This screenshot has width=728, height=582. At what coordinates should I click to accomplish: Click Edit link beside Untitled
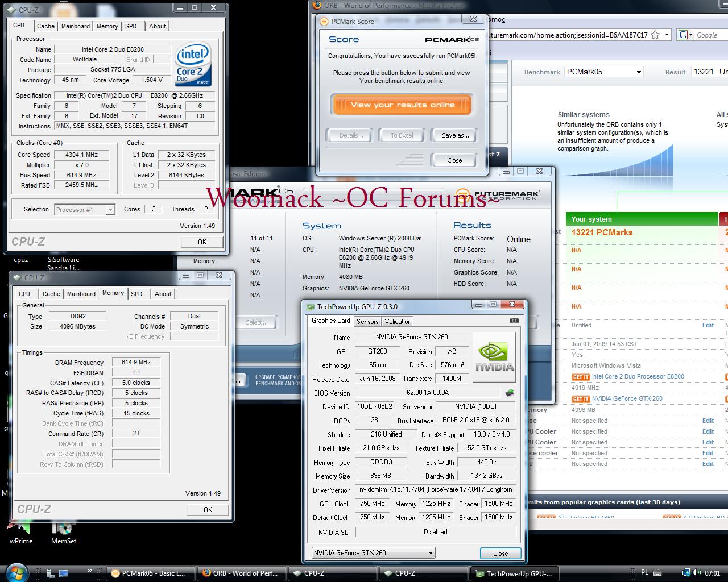[708, 325]
